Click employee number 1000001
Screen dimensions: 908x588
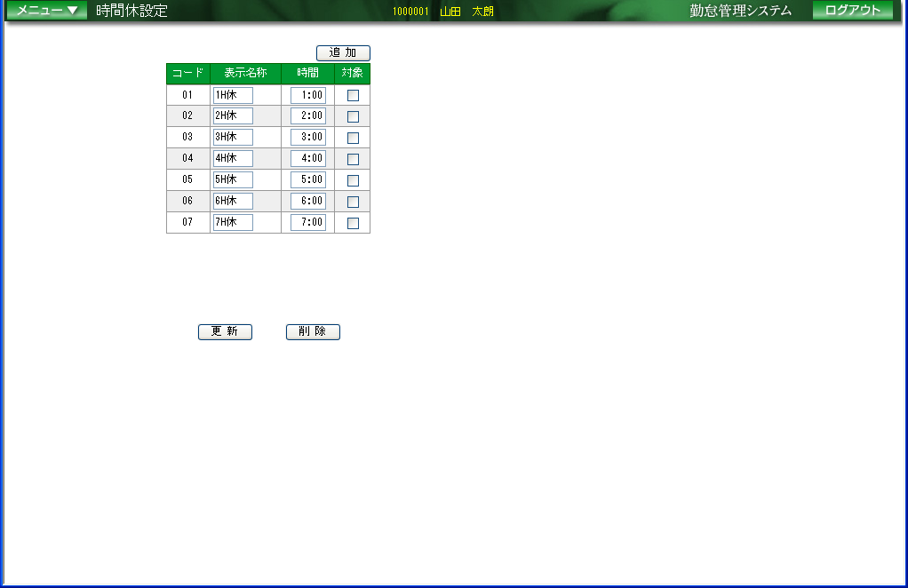[410, 12]
